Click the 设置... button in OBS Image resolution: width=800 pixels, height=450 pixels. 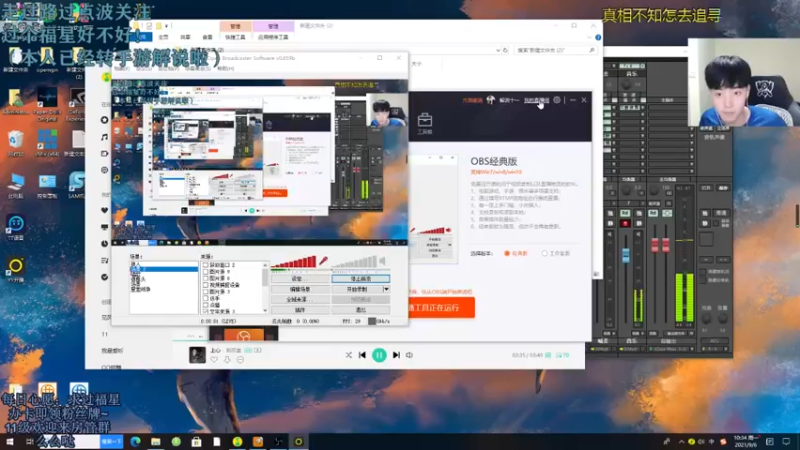[x=300, y=279]
